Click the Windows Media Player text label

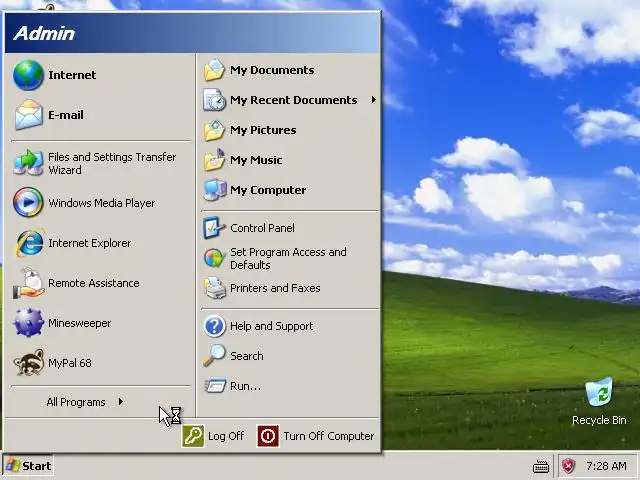pyautogui.click(x=102, y=203)
